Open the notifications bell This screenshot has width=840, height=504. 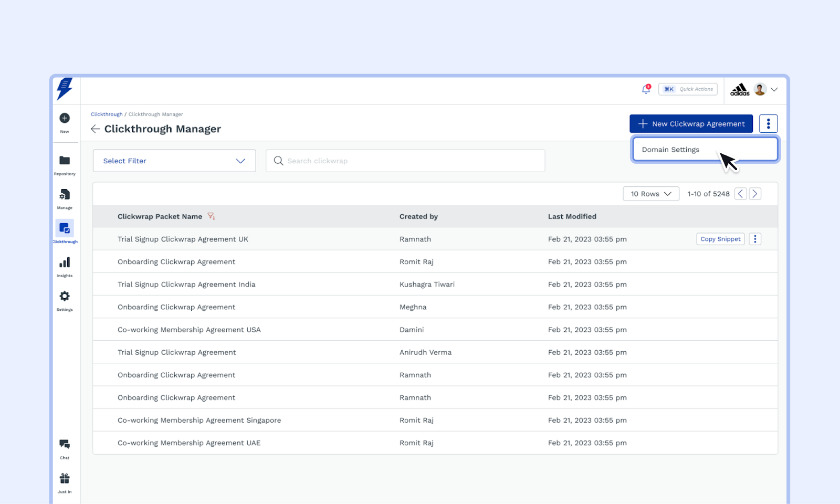(646, 89)
